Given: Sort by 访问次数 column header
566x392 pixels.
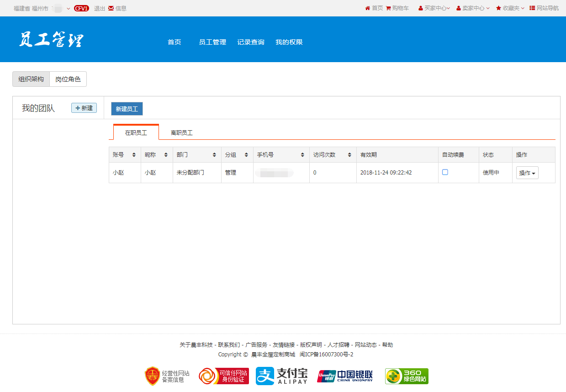Looking at the screenshot, I should [x=349, y=155].
